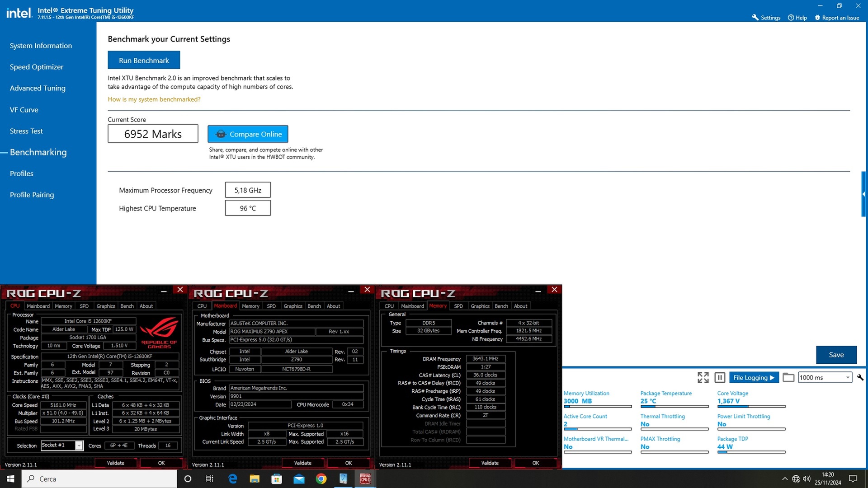Open Microsoft Store from taskbar
The height and width of the screenshot is (488, 868).
277,479
